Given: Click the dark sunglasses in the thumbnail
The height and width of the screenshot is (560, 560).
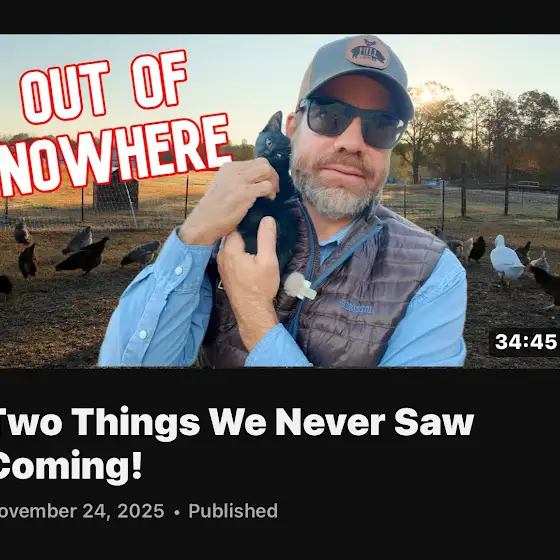Looking at the screenshot, I should click(x=352, y=122).
